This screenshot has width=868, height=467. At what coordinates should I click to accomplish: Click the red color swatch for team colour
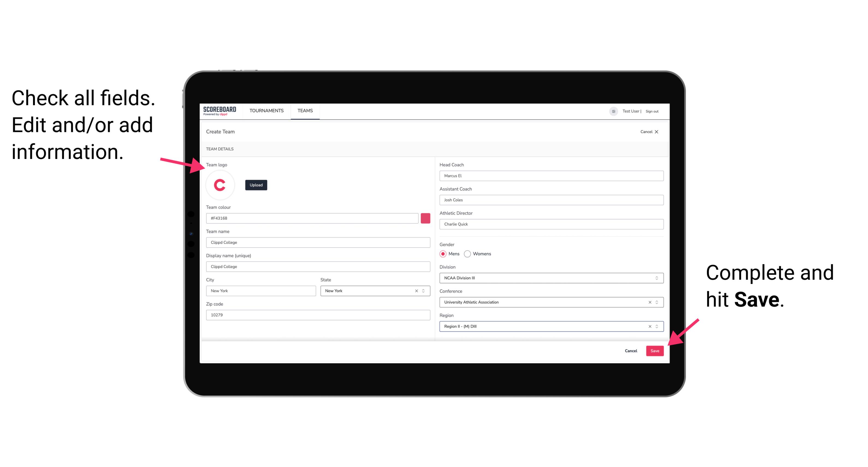[x=426, y=218]
